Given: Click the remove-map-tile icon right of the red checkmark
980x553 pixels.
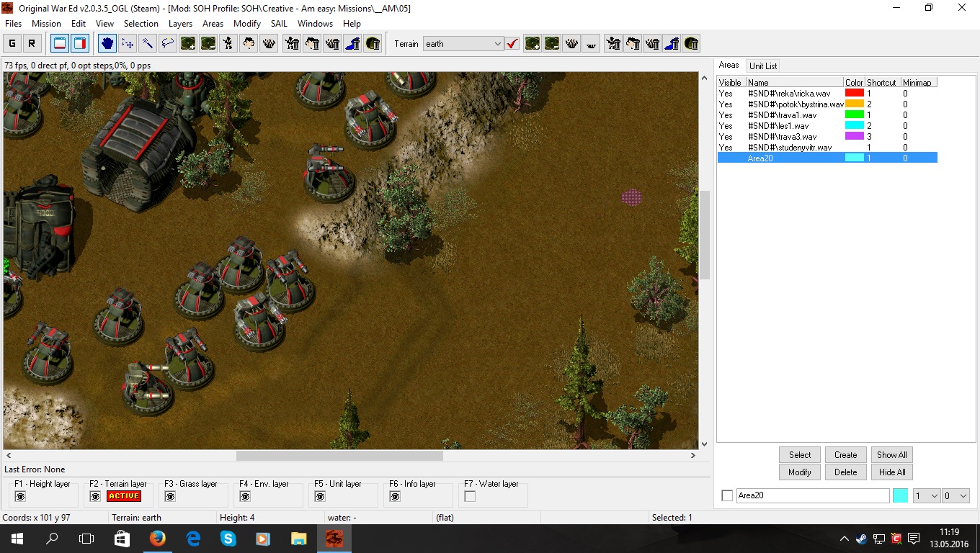Looking at the screenshot, I should coord(553,43).
